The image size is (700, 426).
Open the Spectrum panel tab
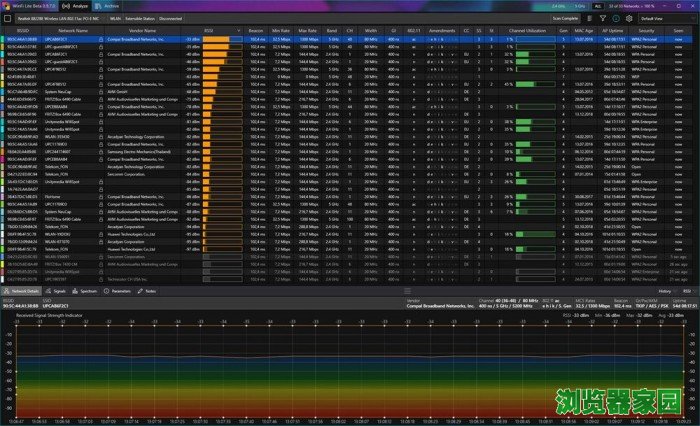point(84,290)
